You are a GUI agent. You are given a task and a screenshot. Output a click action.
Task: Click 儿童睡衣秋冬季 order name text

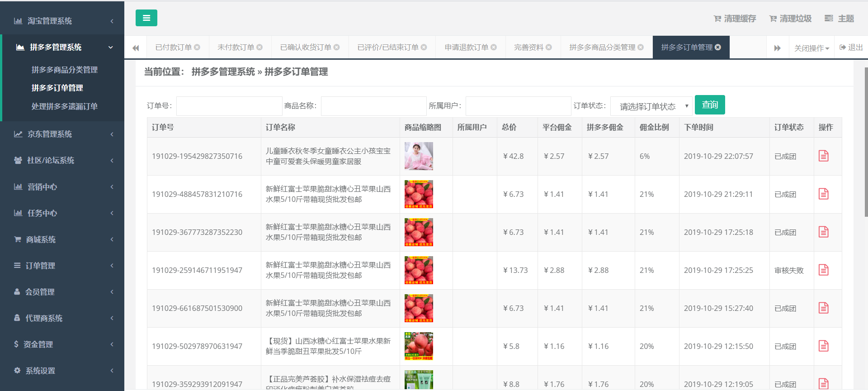pyautogui.click(x=328, y=156)
